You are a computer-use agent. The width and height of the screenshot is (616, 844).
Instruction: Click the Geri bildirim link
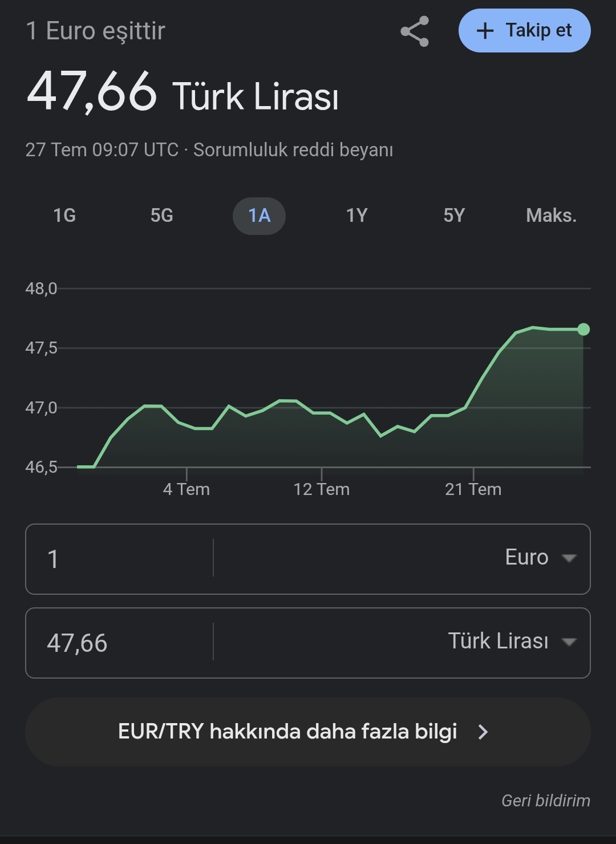(546, 801)
